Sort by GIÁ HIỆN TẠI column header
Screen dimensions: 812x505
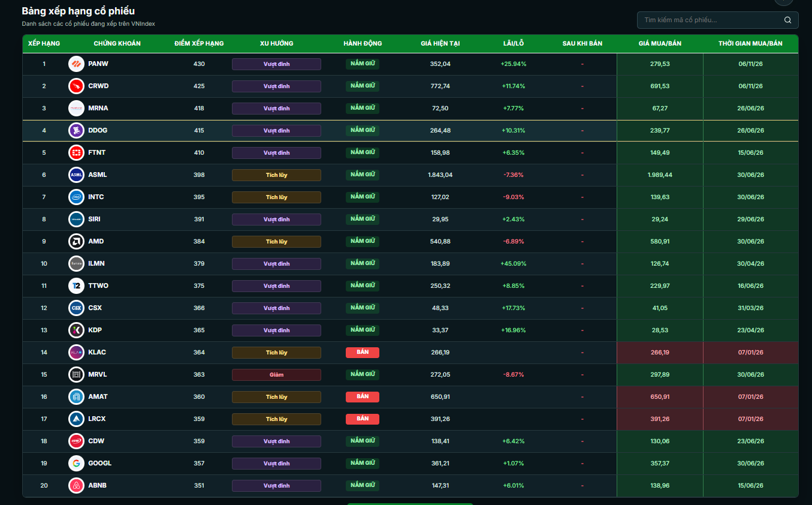tap(440, 43)
